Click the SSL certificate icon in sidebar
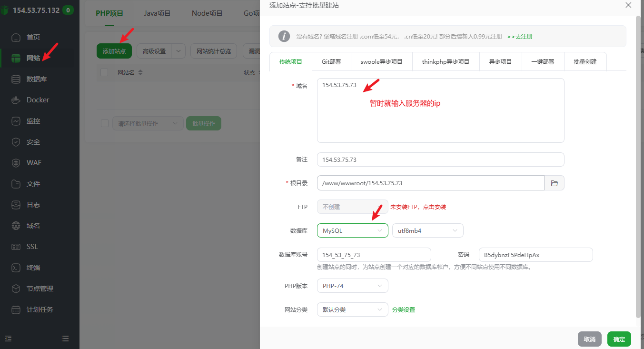This screenshot has height=349, width=644. 17,247
